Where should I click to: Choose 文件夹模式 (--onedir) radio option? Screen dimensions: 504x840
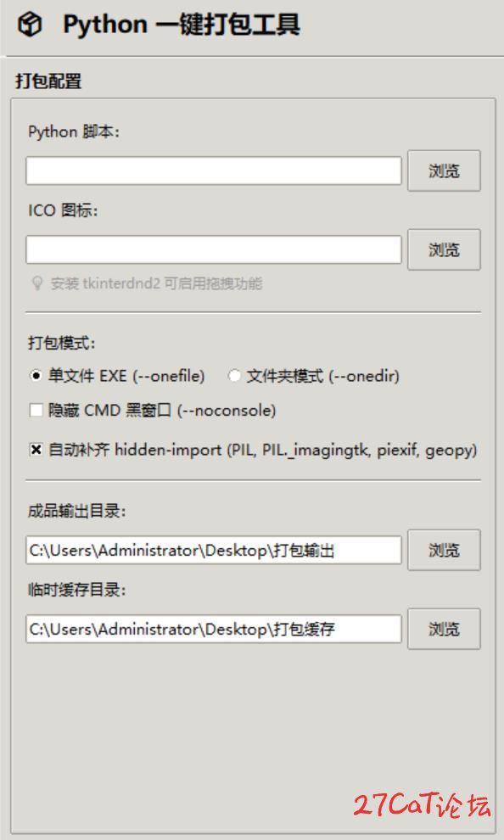(x=234, y=376)
